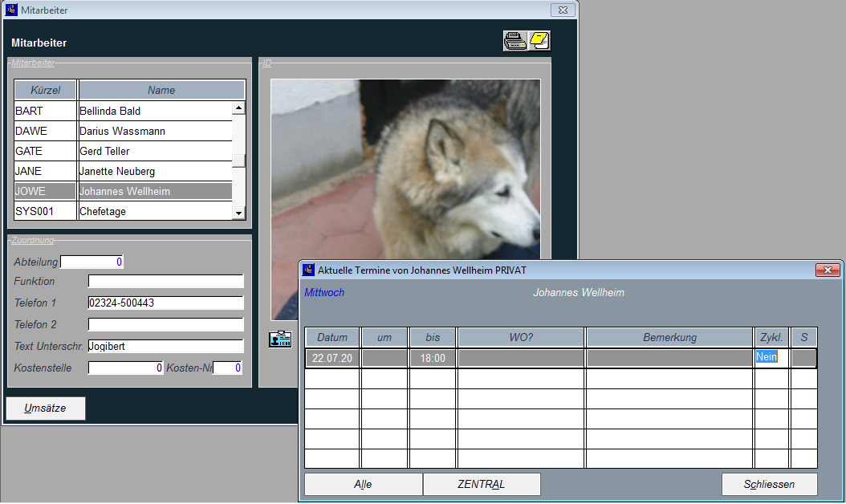Click the ID card icon below photo

coord(281,339)
